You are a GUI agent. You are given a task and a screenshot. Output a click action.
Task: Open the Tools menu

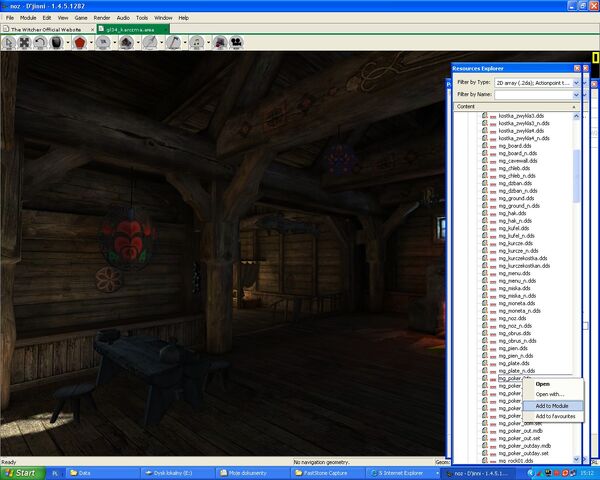142,18
